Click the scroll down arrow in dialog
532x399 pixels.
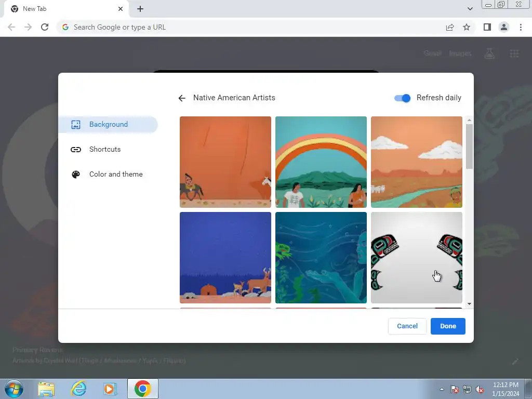469,304
